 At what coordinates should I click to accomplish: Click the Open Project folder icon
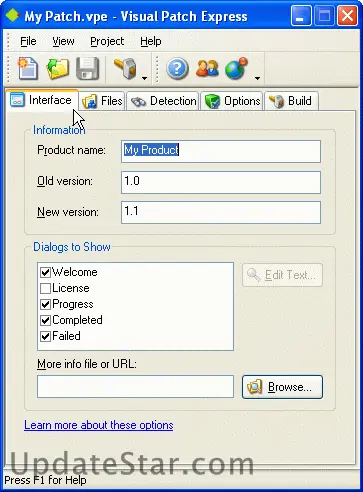57,69
